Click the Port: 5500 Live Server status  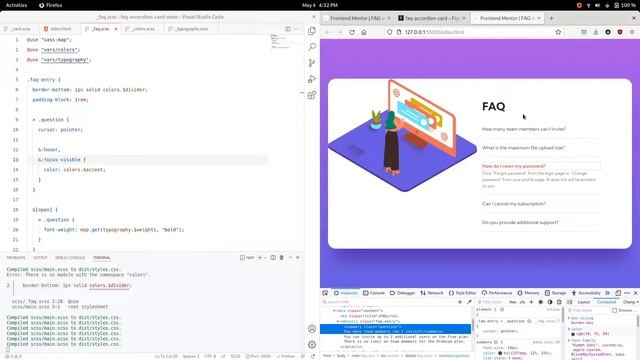258,356
